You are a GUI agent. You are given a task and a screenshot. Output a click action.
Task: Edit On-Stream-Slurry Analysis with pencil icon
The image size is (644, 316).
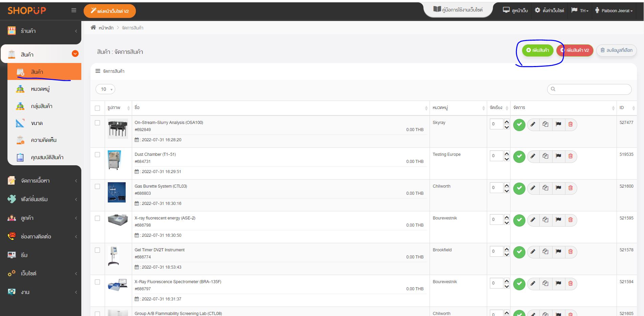[x=533, y=124]
